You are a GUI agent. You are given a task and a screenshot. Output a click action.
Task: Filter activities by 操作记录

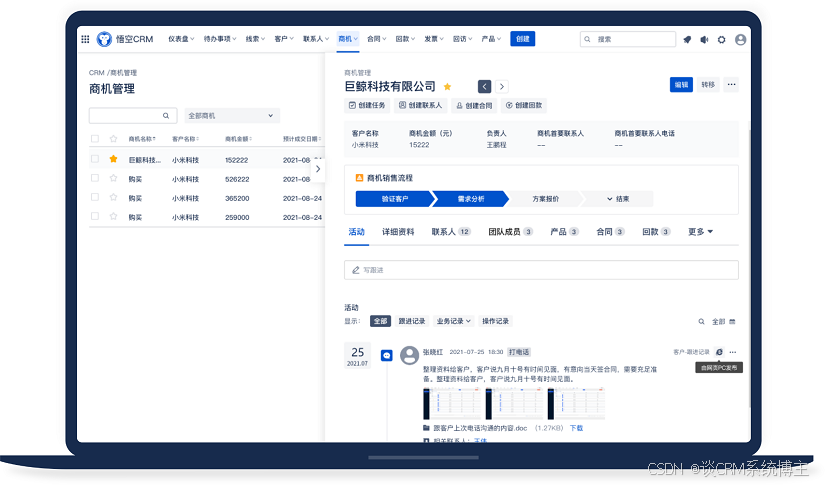[496, 321]
